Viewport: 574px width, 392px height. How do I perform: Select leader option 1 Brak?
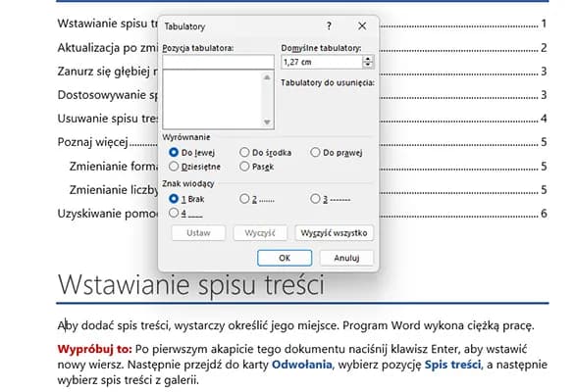(174, 199)
